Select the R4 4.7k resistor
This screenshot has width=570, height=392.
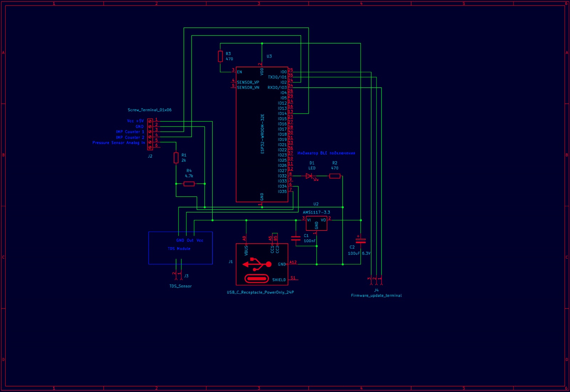tap(189, 184)
